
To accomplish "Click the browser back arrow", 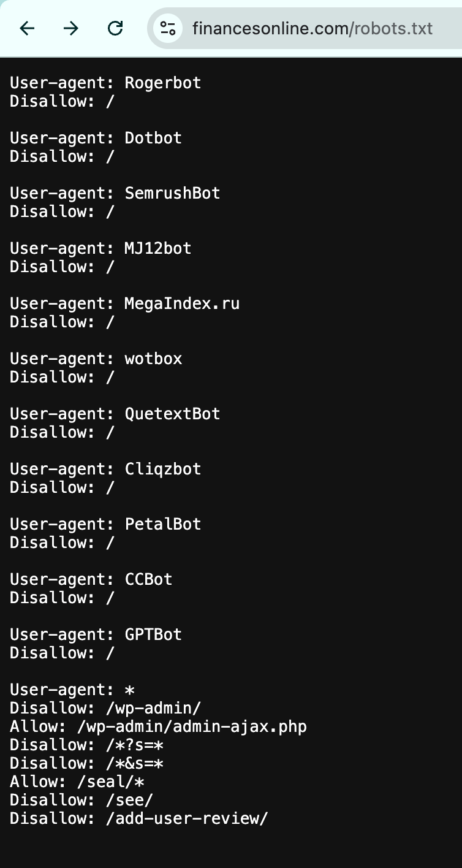I will tap(28, 28).
